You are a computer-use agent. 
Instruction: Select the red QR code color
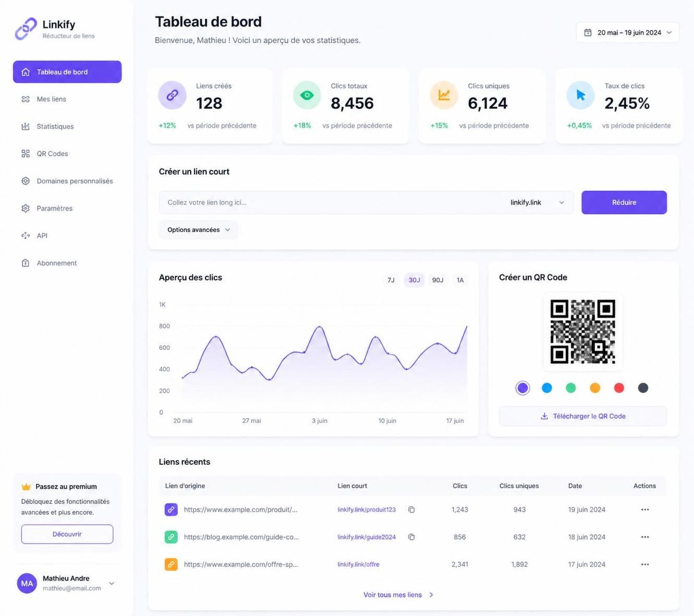619,388
